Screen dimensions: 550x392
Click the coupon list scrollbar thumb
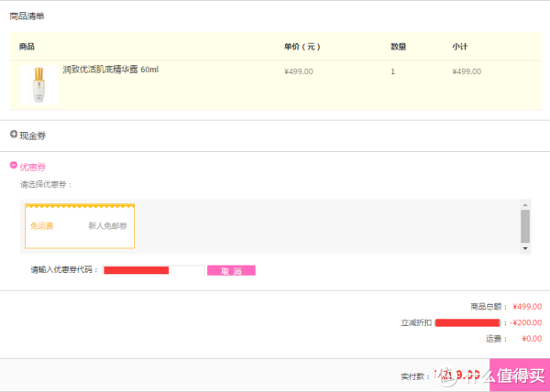pos(525,226)
